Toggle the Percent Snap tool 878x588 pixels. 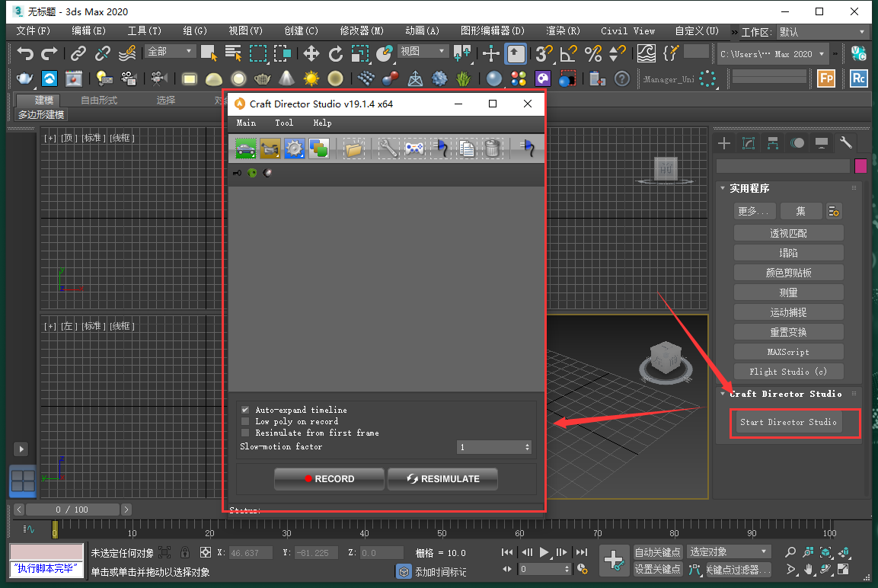(x=593, y=54)
